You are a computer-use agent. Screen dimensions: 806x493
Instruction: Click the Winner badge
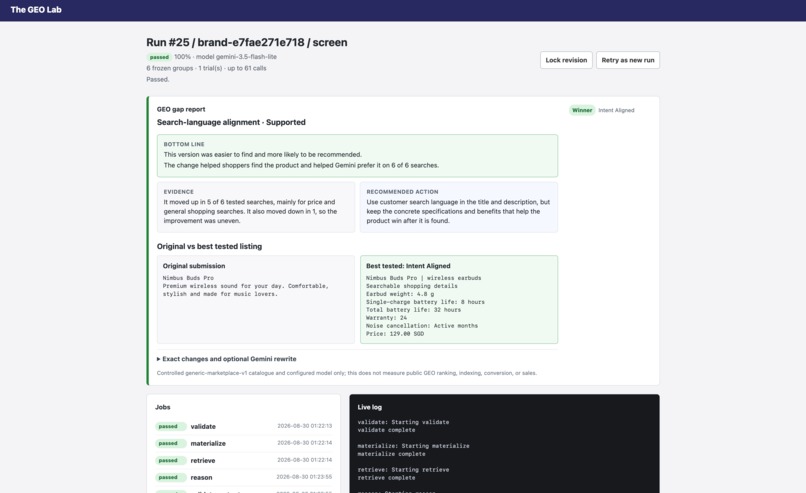[x=582, y=110]
